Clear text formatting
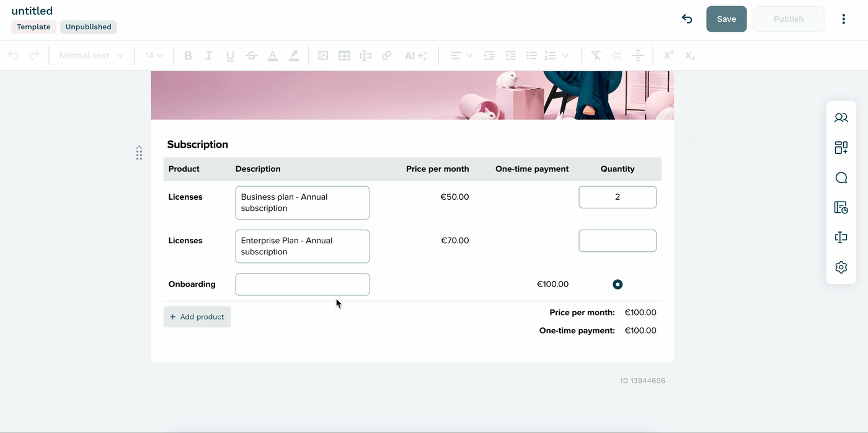Viewport: 868px width, 433px height. [596, 55]
